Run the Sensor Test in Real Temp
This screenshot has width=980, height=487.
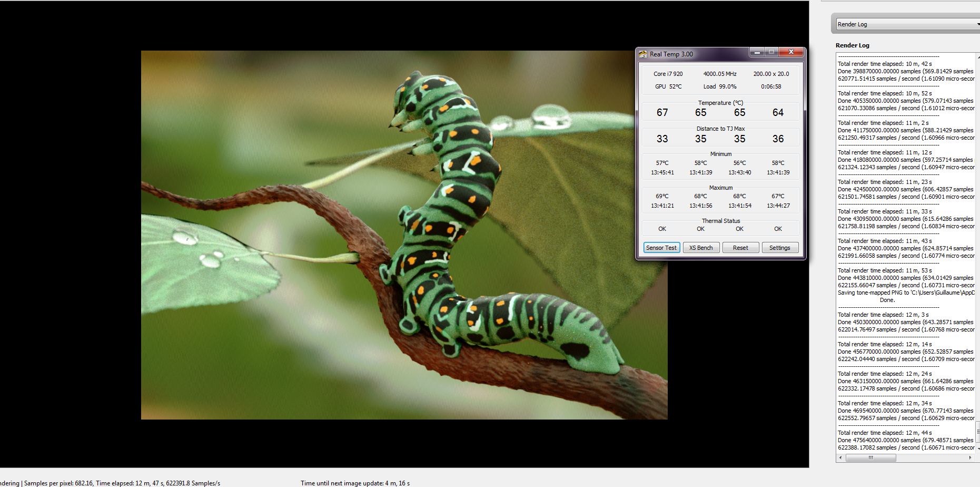[x=661, y=248]
